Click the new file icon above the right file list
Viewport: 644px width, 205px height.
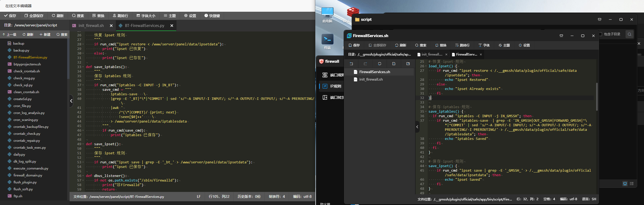point(394,64)
